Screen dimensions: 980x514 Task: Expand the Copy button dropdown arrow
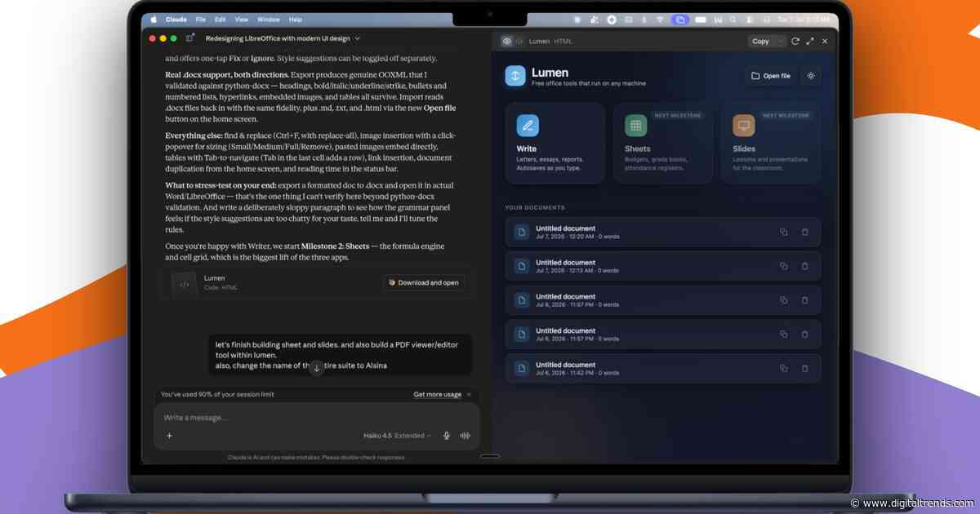point(781,41)
